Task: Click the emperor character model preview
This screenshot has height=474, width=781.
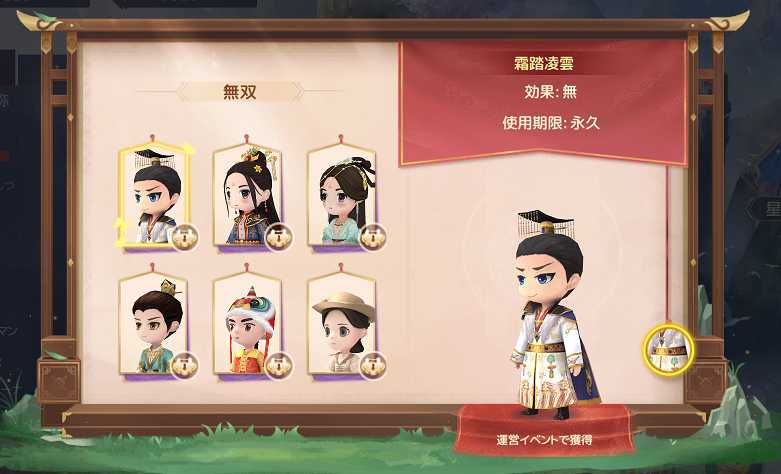Action: click(549, 315)
